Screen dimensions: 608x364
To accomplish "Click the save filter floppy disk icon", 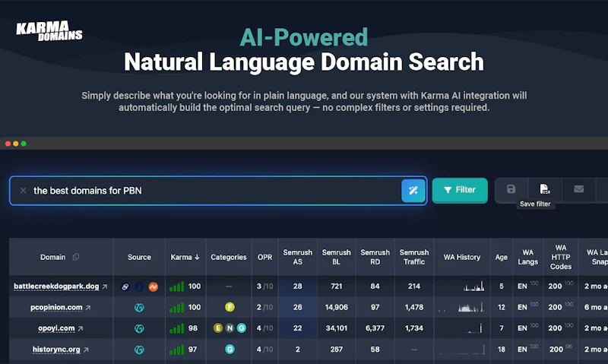I will [511, 188].
